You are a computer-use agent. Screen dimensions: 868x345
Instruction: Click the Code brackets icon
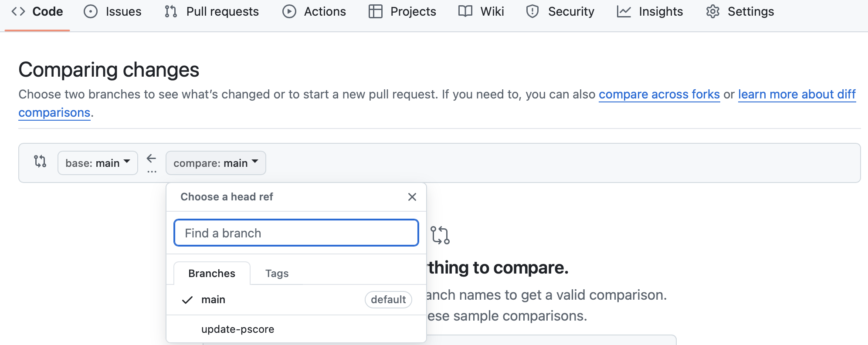point(18,11)
